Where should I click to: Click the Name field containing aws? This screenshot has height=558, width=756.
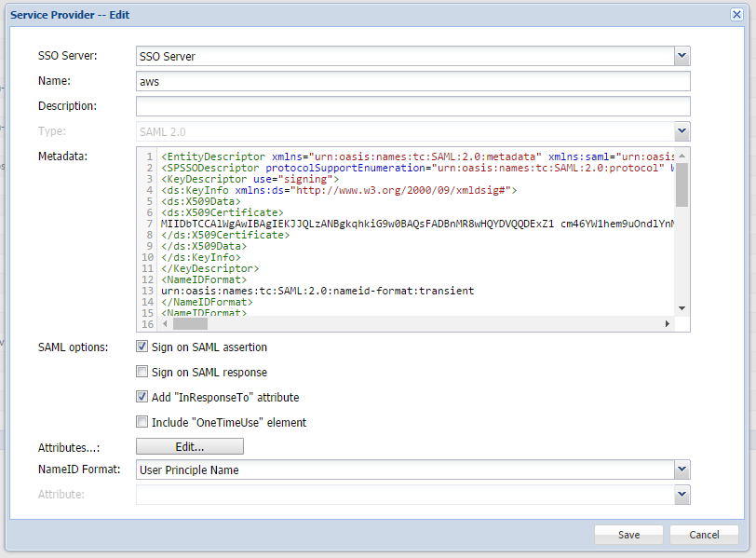[x=412, y=82]
